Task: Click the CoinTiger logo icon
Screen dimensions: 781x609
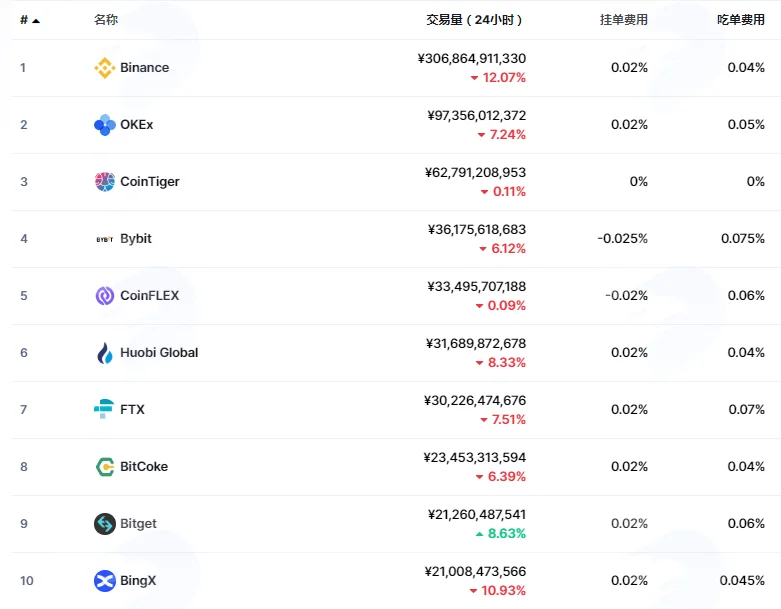Action: [x=105, y=182]
